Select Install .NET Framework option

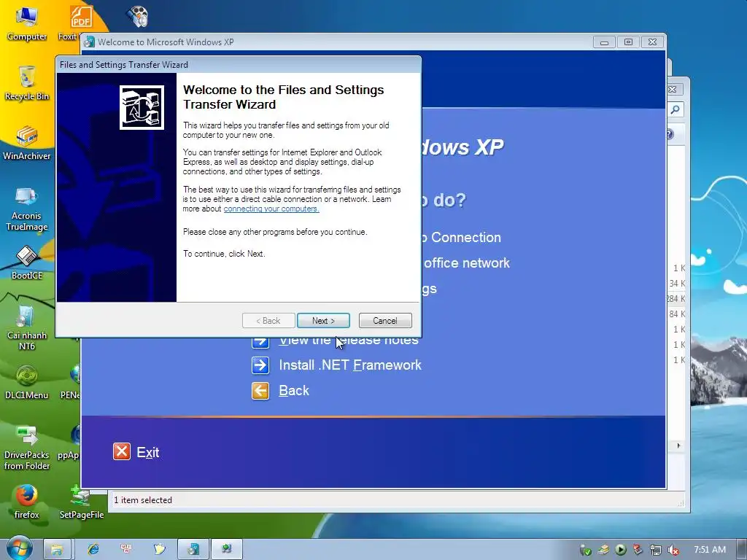(350, 365)
